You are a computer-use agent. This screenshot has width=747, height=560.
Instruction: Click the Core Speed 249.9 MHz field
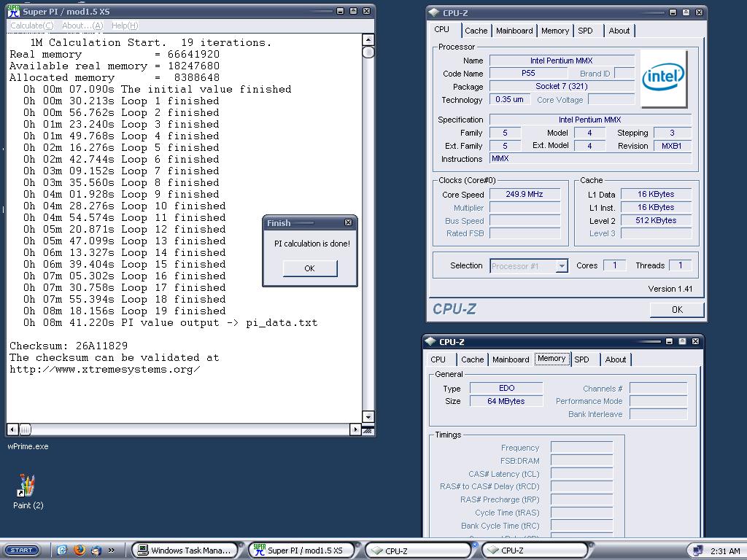(x=525, y=194)
